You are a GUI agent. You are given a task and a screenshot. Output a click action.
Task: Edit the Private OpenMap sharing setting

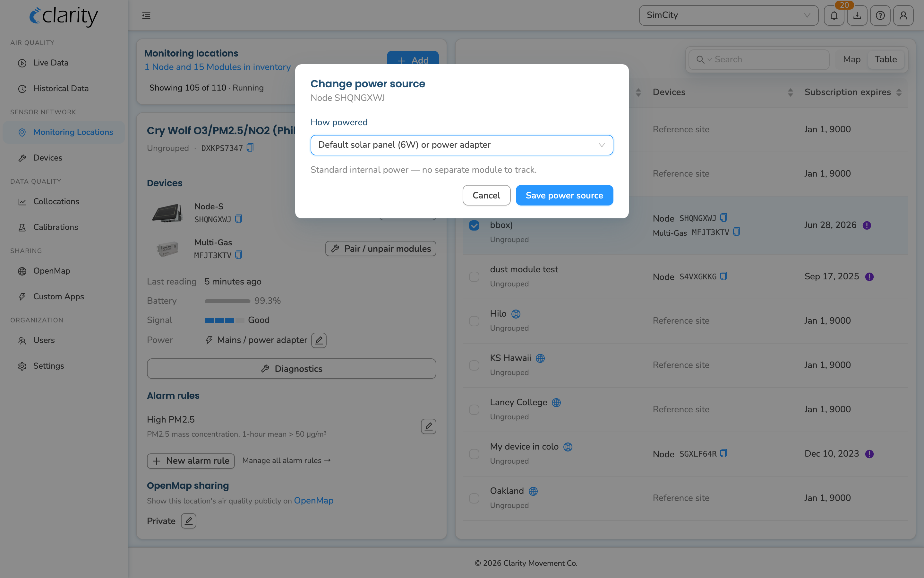(189, 521)
